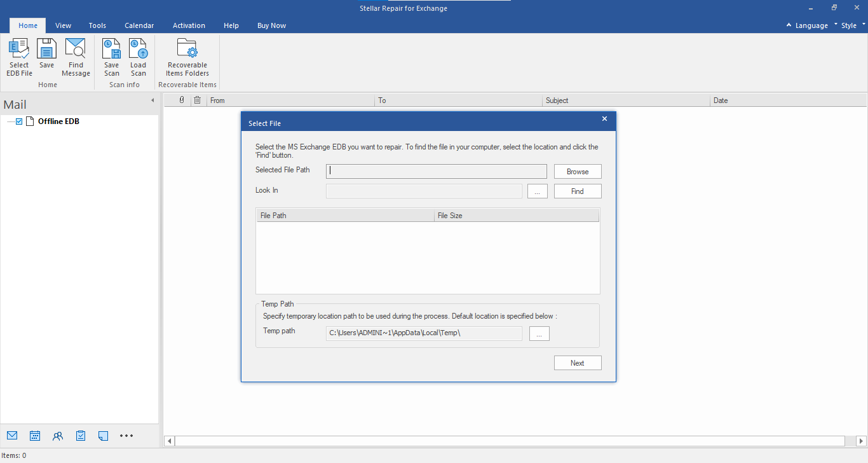Click the Temp path text field
Screen dimensions: 868x463
424,333
